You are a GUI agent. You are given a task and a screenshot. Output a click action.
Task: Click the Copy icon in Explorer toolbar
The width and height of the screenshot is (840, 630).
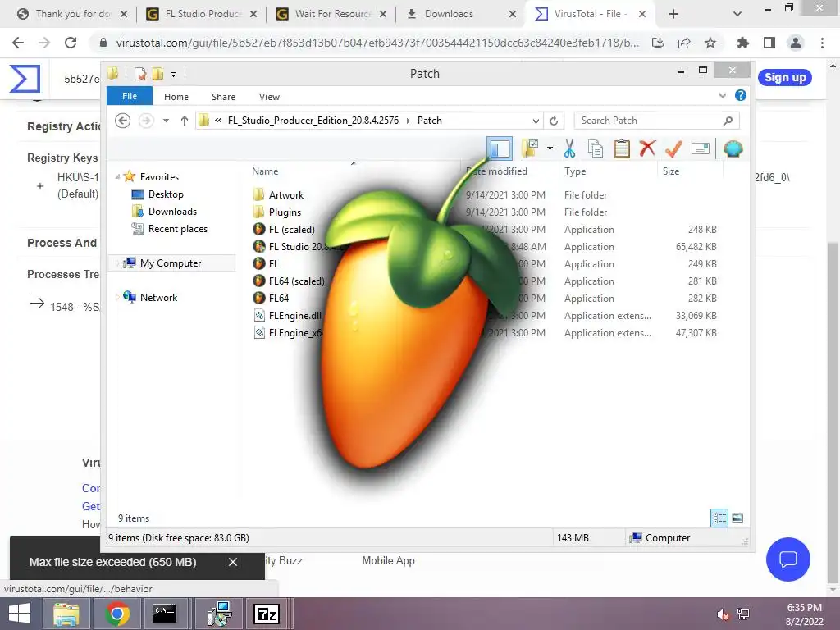(x=596, y=148)
